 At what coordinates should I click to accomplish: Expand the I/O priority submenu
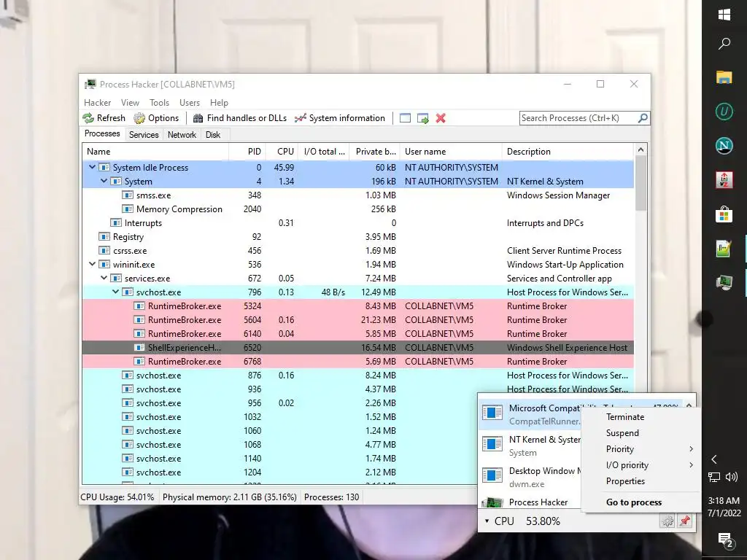pos(641,465)
